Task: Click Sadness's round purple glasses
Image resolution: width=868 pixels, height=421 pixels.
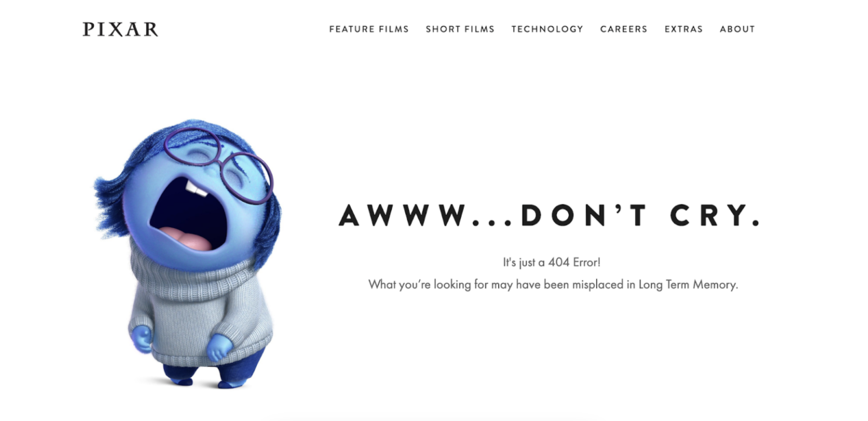Action: [219, 165]
